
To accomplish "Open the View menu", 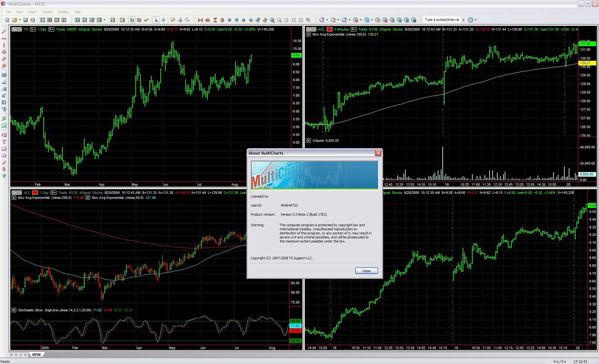I will point(19,12).
